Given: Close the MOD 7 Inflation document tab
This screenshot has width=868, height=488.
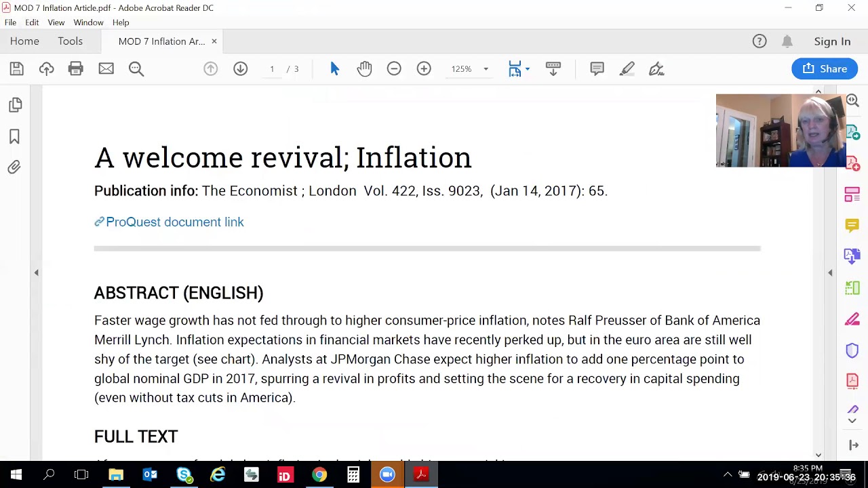Looking at the screenshot, I should coord(214,41).
